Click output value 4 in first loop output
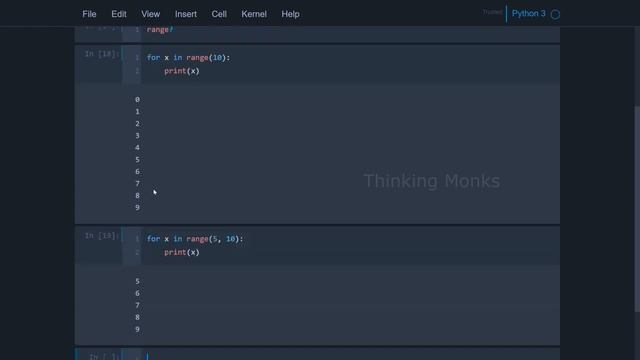Screen dimensions: 640x360 (137, 147)
